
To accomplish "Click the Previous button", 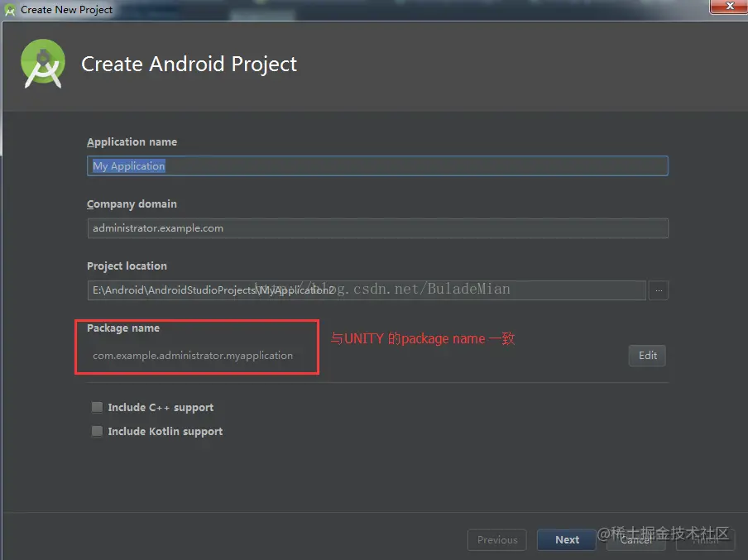I will 497,539.
